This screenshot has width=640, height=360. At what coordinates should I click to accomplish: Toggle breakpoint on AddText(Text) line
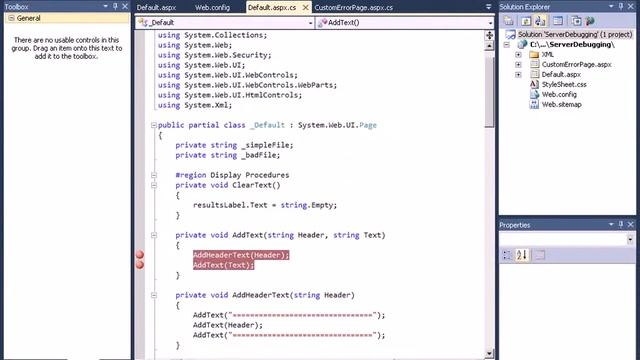pos(140,265)
